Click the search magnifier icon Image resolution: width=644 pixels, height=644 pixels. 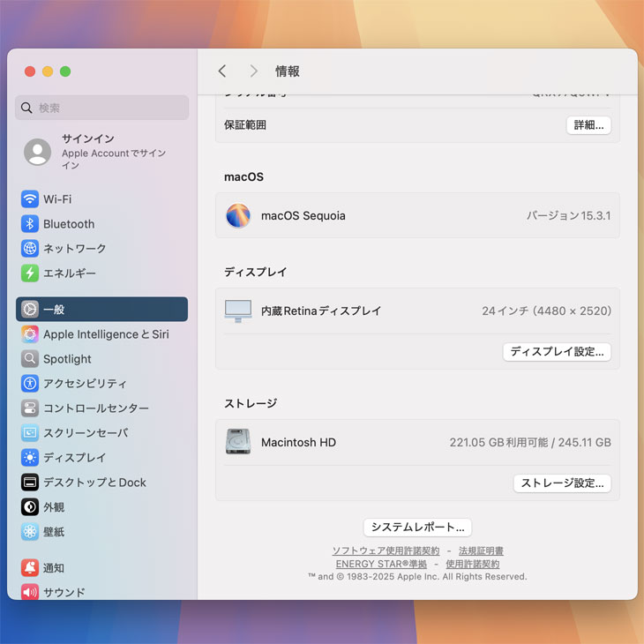(x=26, y=108)
